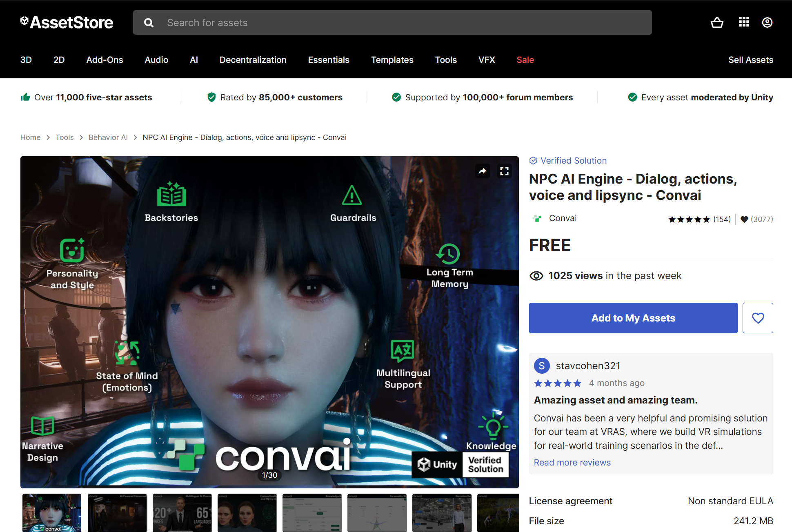Click 'Over 11,000 five-star assets' text
Viewport: 792px width, 532px height.
[x=93, y=98]
